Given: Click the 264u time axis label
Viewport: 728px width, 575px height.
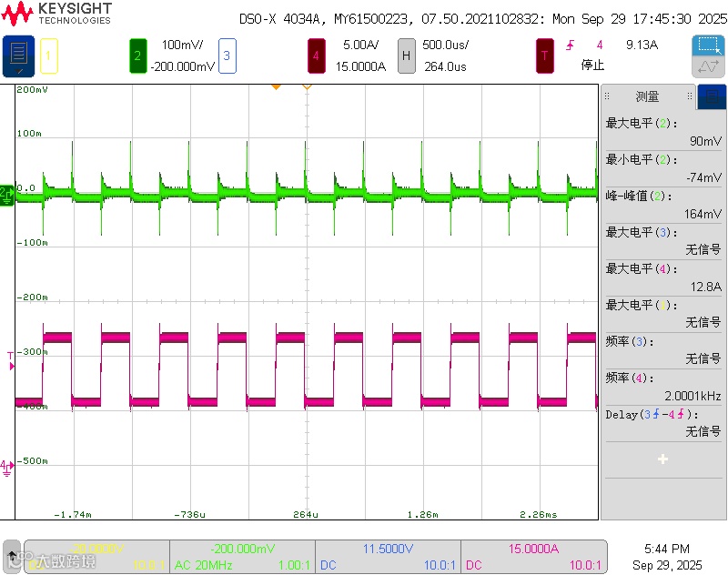Looking at the screenshot, I should point(306,514).
